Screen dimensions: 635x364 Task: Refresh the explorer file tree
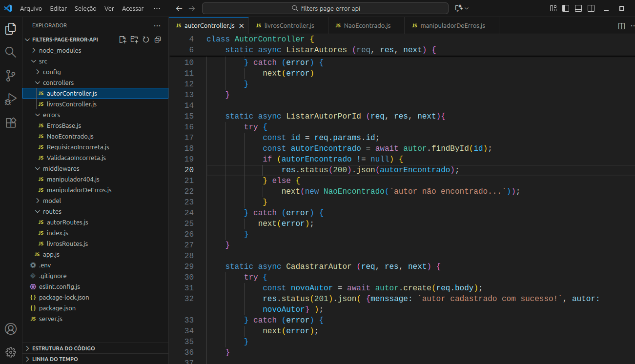(145, 40)
